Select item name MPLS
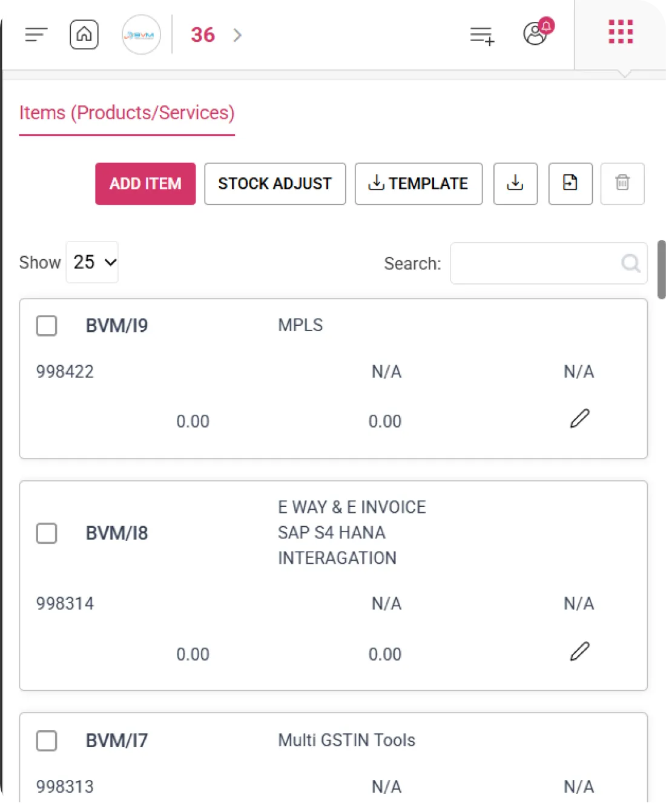The width and height of the screenshot is (666, 812). 300,325
